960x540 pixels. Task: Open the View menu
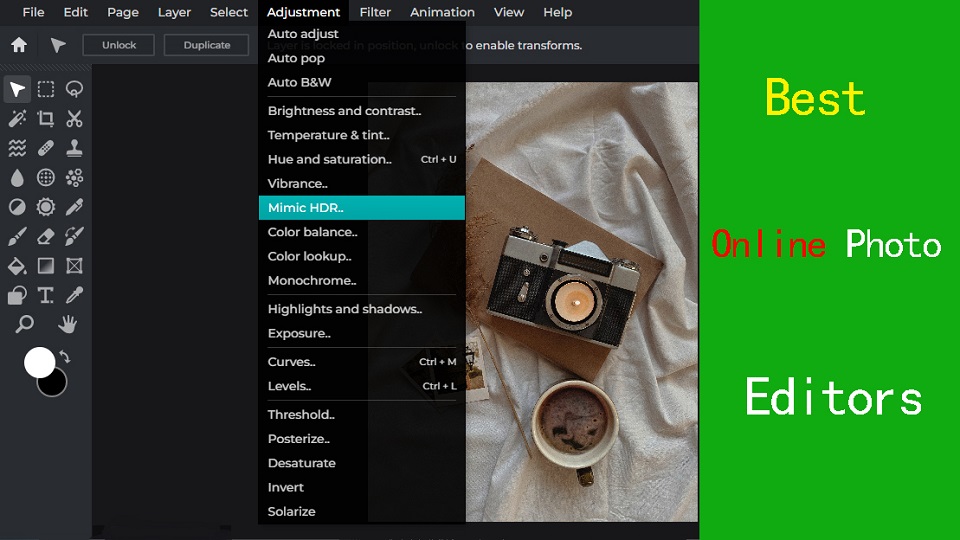point(509,12)
